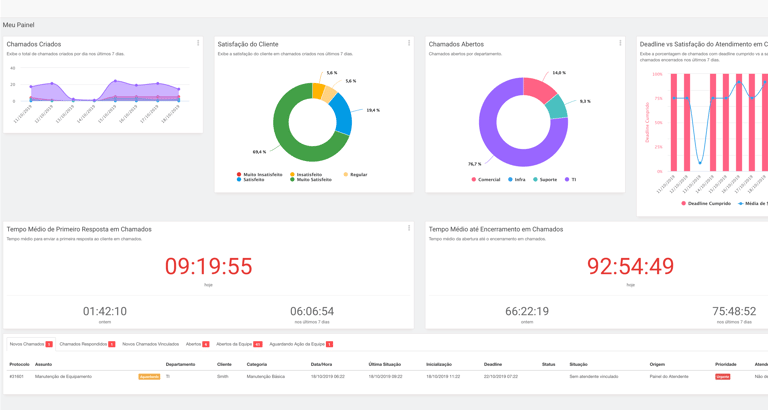
Task: Open ticket #31601 protocol number
Action: coord(16,377)
